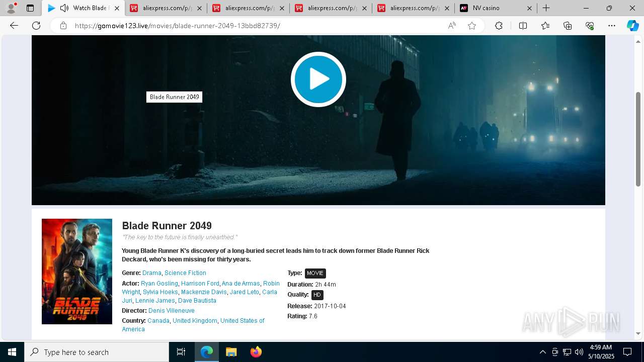644x362 pixels.
Task: Open the browser profile icon
Action: [x=11, y=8]
